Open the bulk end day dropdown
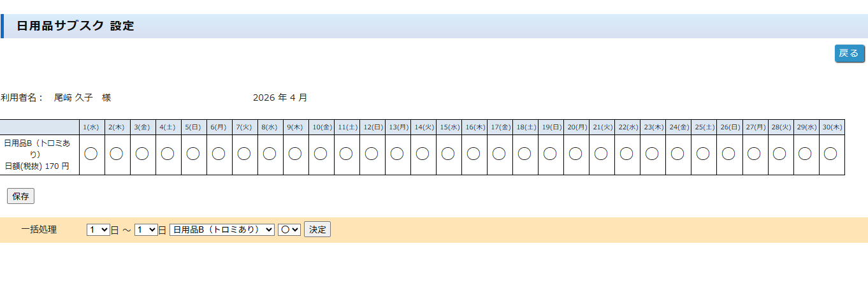This screenshot has height=283, width=868. pos(146,229)
